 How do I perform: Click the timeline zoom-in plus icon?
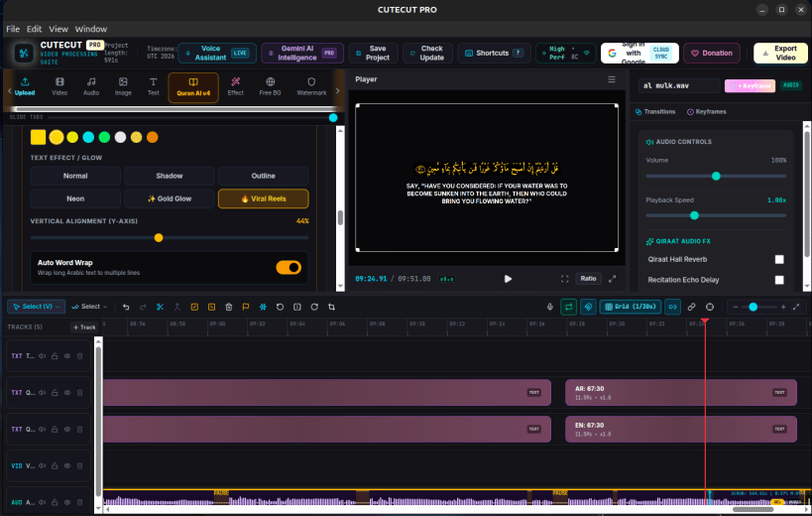783,307
